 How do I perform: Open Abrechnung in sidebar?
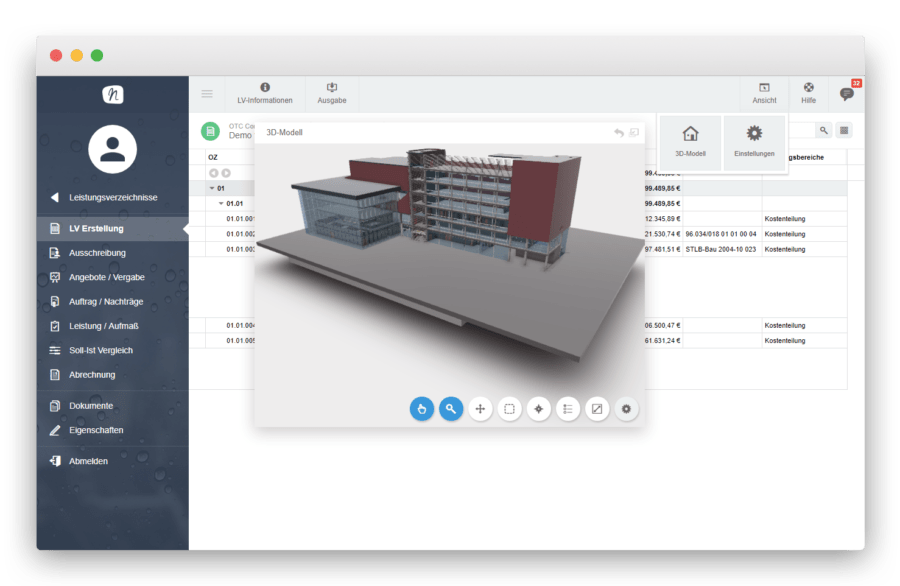pyautogui.click(x=112, y=375)
